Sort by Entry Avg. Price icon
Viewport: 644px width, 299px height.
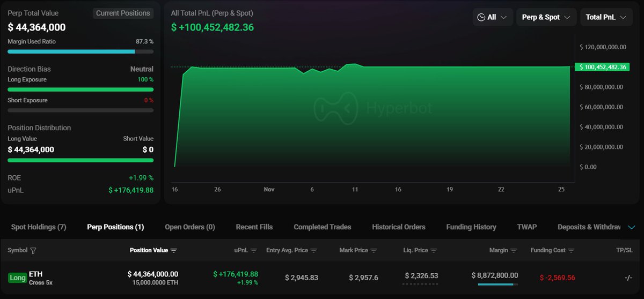[313, 251]
